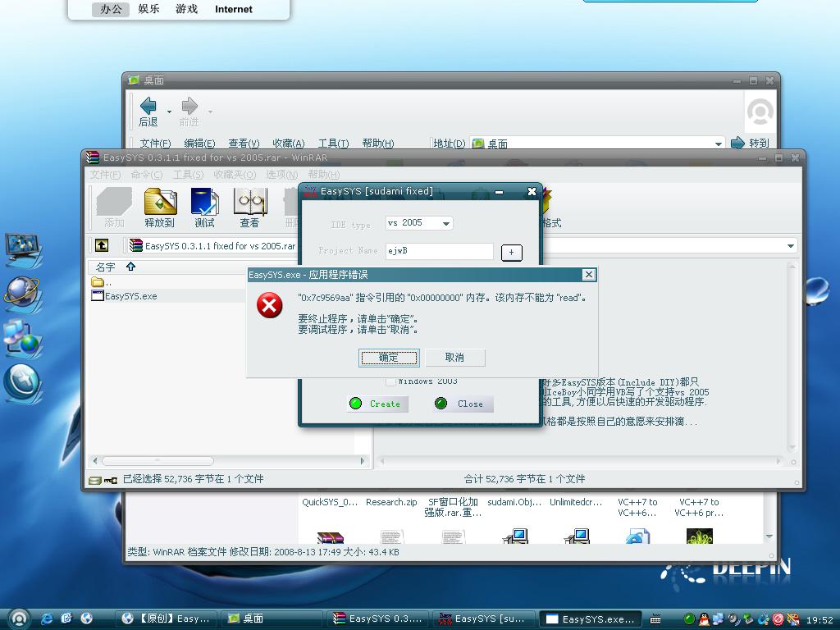This screenshot has height=630, width=840.
Task: Select the 游戏 tab at the top
Action: [x=186, y=9]
